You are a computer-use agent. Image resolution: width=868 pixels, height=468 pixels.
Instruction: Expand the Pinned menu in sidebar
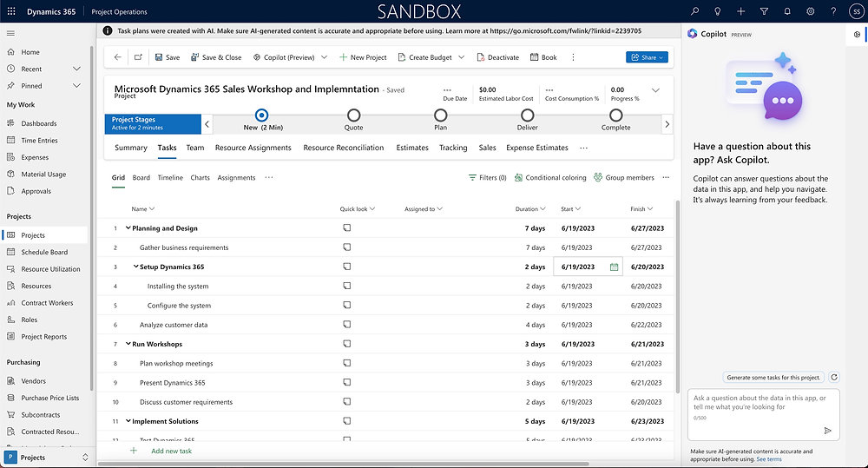(x=76, y=86)
